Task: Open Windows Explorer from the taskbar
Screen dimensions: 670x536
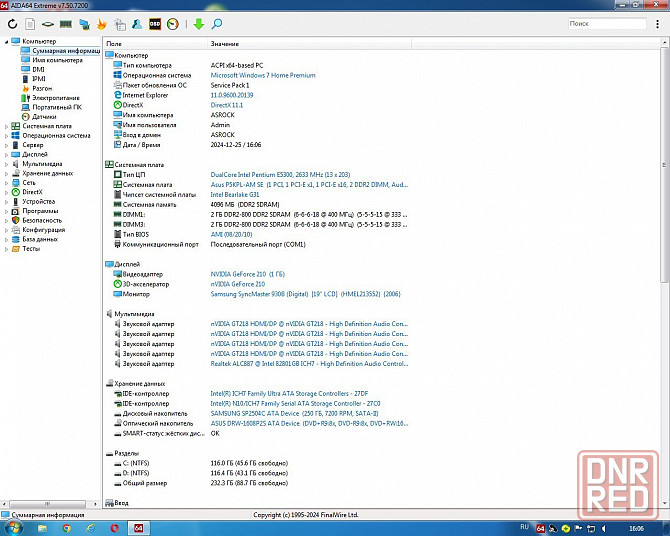Action: click(42, 528)
